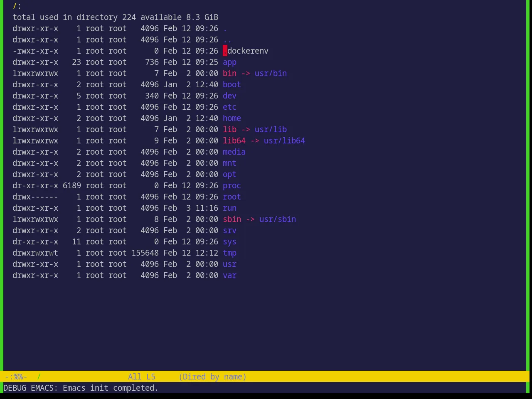Image resolution: width=532 pixels, height=399 pixels.
Task: Click link count 23 in the app row
Action: pos(76,62)
